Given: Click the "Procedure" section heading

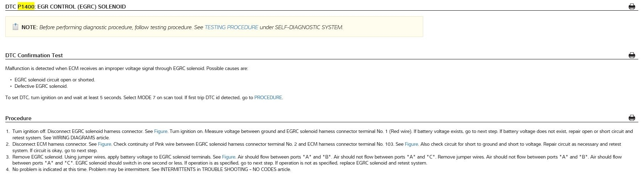Looking at the screenshot, I should 18,118.
